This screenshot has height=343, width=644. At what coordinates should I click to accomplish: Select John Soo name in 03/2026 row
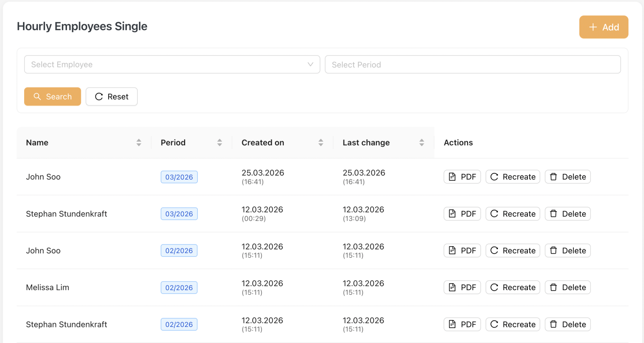coord(43,177)
